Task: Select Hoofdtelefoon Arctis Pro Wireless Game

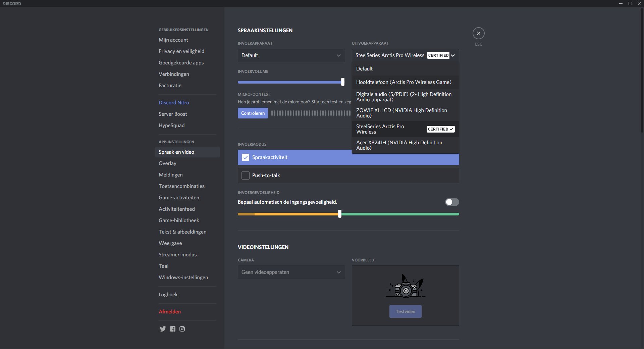Action: [405, 82]
